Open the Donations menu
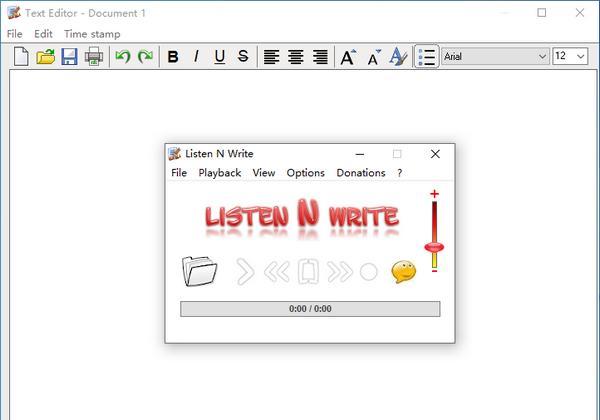600x420 pixels. coord(361,173)
